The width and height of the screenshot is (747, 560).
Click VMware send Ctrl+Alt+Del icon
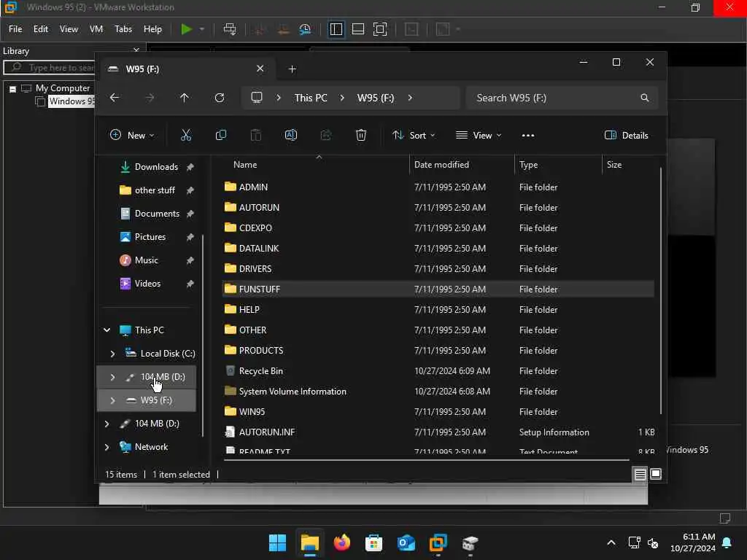[x=230, y=29]
